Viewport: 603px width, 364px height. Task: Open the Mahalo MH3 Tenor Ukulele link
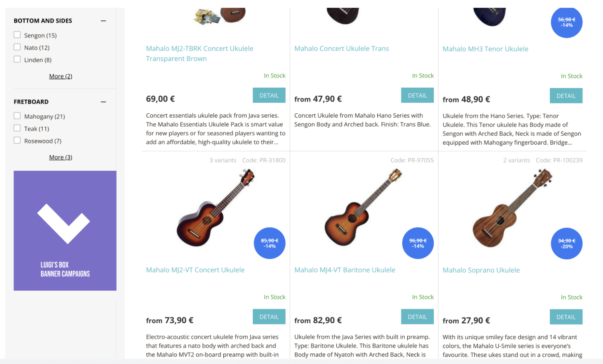point(485,49)
